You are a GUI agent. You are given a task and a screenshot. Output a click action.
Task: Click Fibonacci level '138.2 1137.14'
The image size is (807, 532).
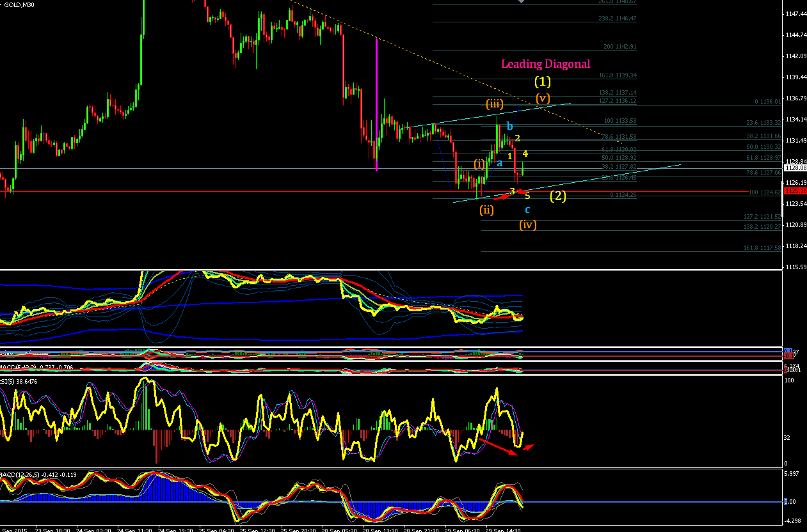pos(618,93)
